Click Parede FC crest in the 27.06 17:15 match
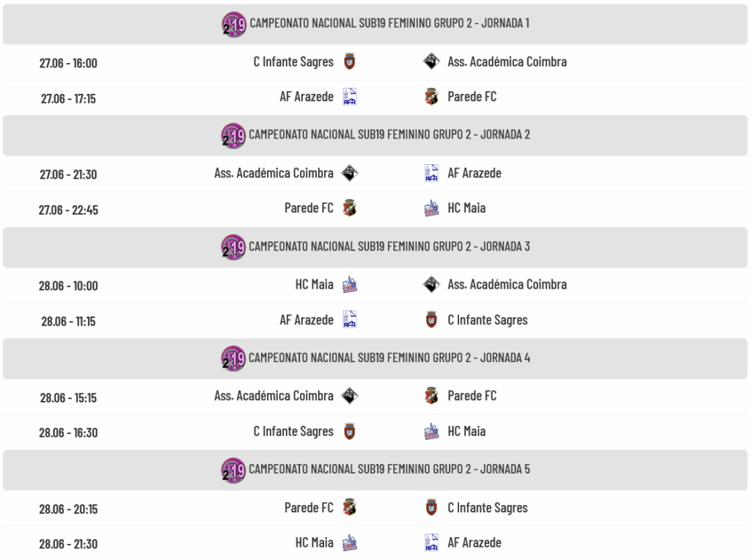Viewport: 751px width, 560px height. point(431,97)
